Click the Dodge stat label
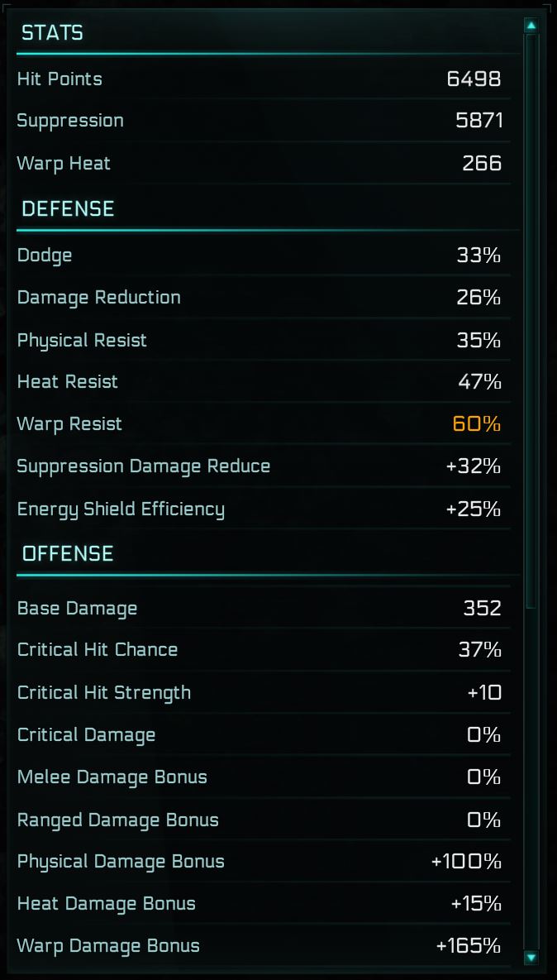 click(45, 256)
